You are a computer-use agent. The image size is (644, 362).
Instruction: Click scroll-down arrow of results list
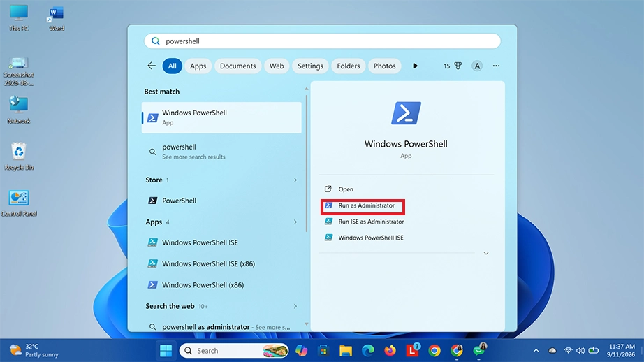click(307, 324)
